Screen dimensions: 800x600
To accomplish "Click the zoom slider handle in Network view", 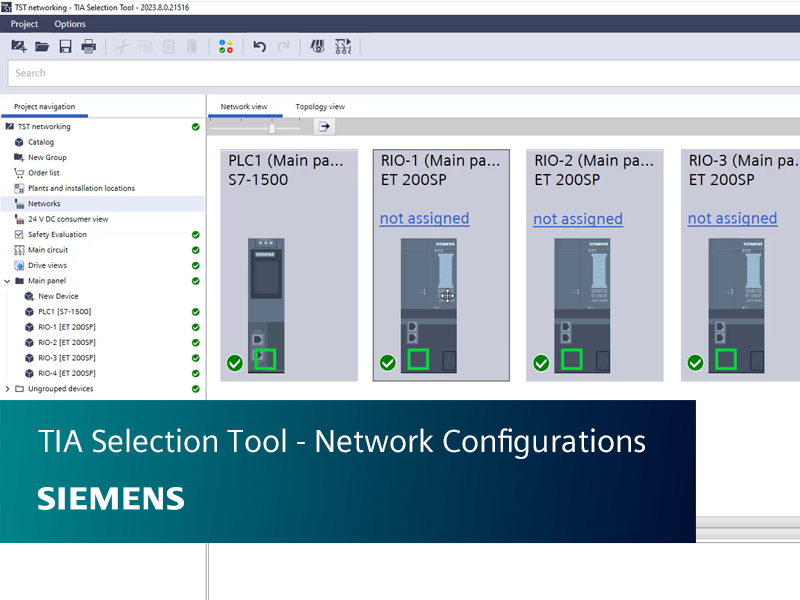I will (271, 127).
